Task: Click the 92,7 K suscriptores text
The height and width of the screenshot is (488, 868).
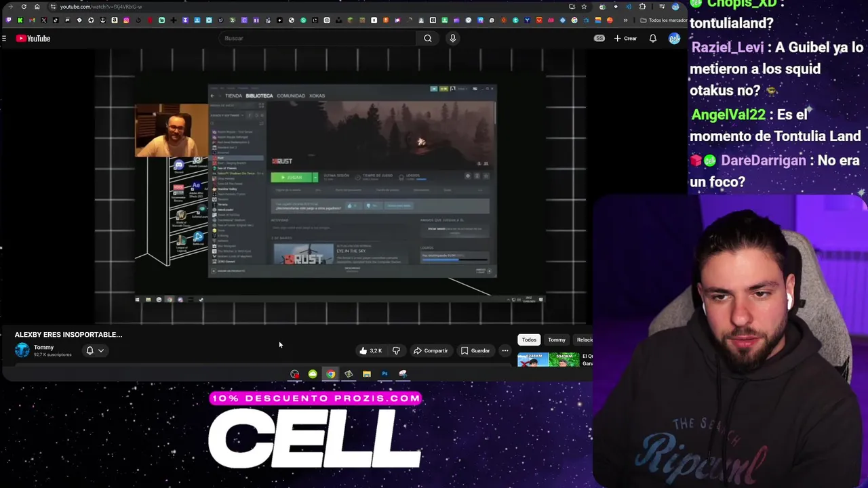Action: click(x=52, y=354)
